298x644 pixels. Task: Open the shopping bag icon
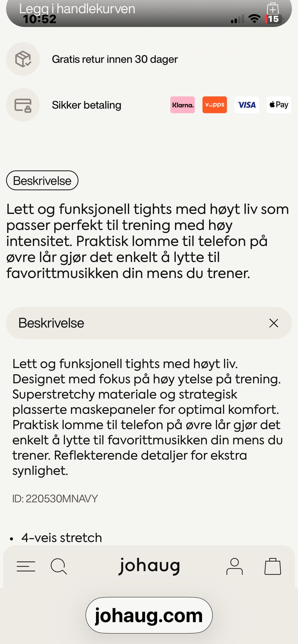(x=273, y=566)
